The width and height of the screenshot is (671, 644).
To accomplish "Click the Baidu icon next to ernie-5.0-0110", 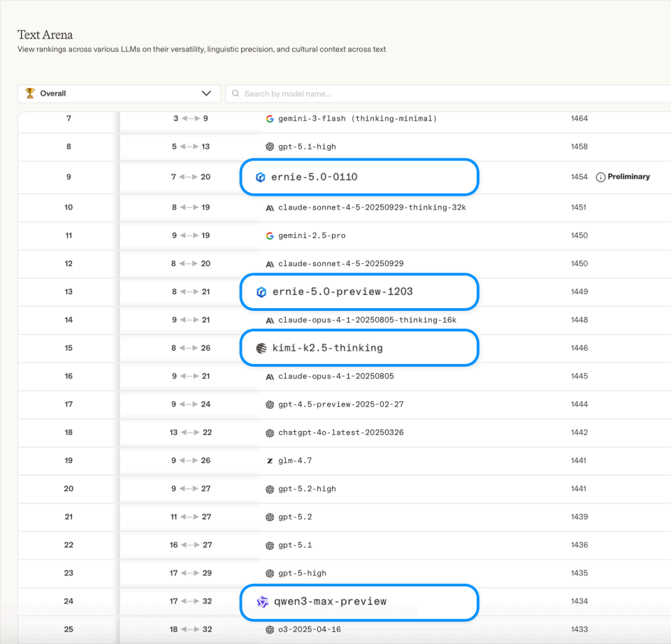I will [x=261, y=177].
